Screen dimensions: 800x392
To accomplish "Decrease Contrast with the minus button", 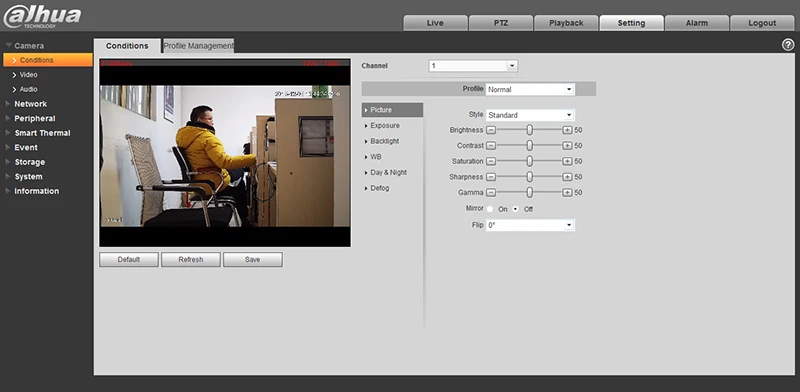I will coord(490,146).
